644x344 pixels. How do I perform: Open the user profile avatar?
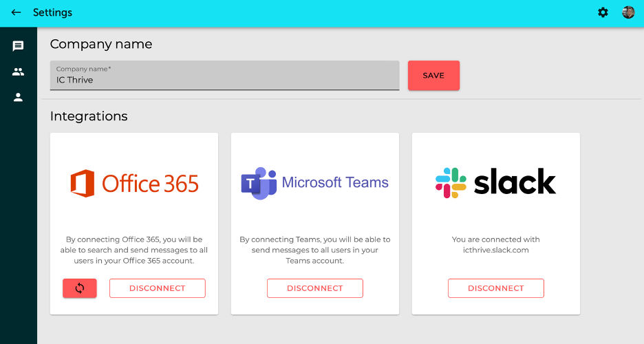tap(628, 12)
